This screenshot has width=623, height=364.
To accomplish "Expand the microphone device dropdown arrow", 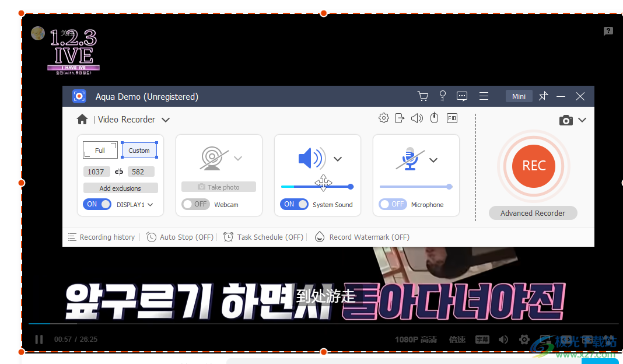I will 433,160.
